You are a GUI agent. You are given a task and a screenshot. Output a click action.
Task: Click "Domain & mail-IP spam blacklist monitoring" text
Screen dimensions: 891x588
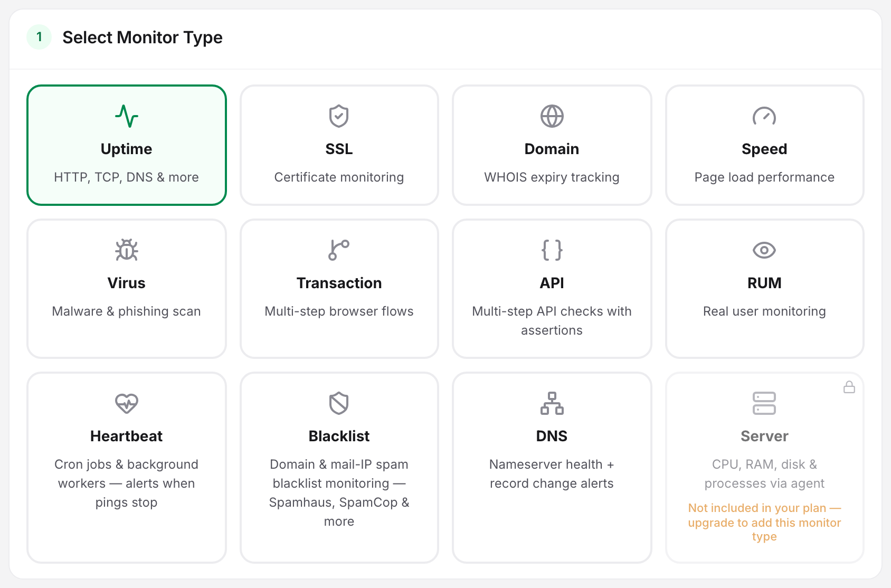pos(339,493)
